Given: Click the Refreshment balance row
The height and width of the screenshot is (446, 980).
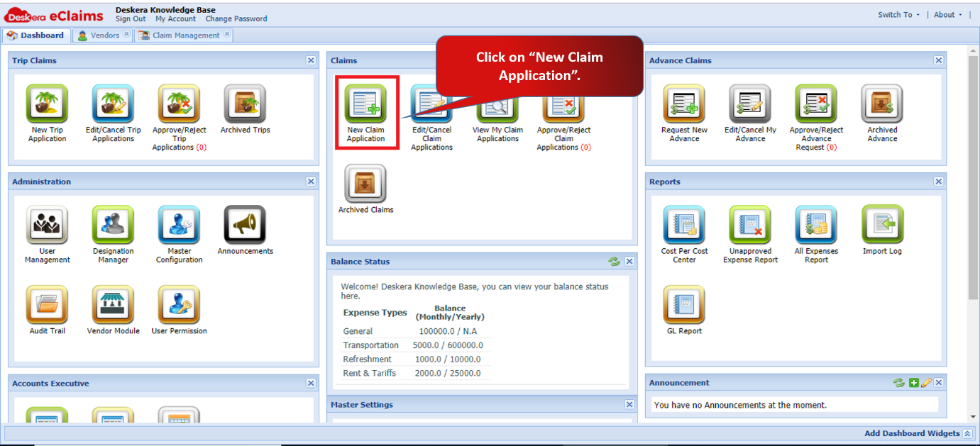Looking at the screenshot, I should coord(414,359).
